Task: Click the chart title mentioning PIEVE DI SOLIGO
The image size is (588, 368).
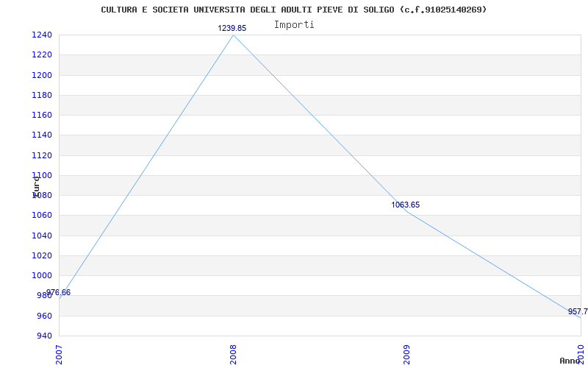Action: [293, 10]
